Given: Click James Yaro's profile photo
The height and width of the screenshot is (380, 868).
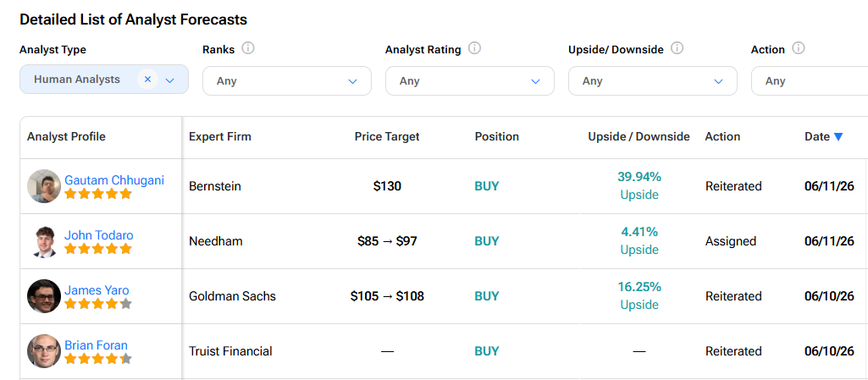Looking at the screenshot, I should [44, 296].
